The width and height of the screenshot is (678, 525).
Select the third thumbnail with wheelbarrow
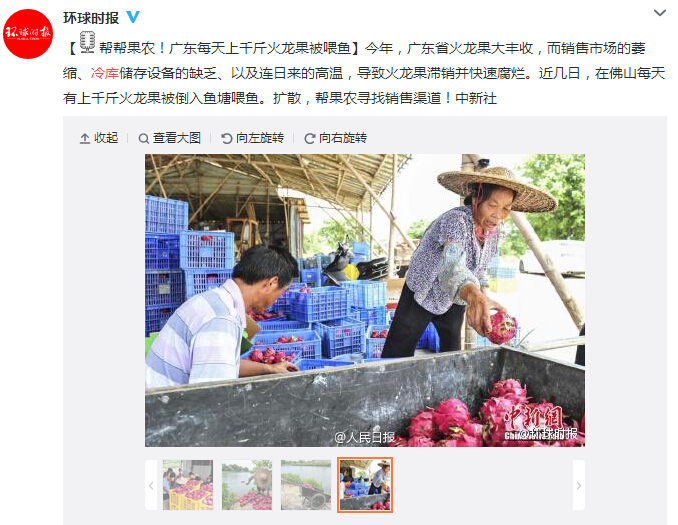306,485
